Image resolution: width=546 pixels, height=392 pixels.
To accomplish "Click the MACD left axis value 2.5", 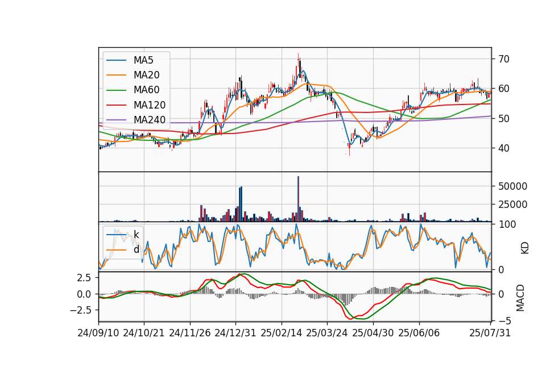I will point(84,278).
